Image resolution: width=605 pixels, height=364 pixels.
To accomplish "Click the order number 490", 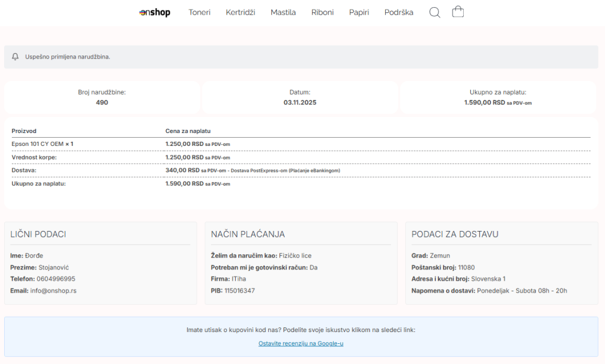I will point(102,102).
